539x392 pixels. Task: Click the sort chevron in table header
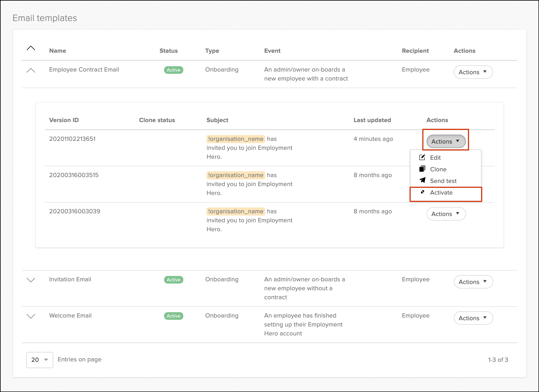click(x=31, y=48)
